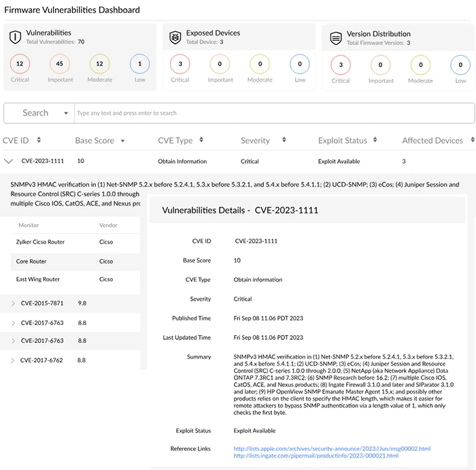Select the East Wing Router monitor
476x470 pixels.
click(x=38, y=280)
